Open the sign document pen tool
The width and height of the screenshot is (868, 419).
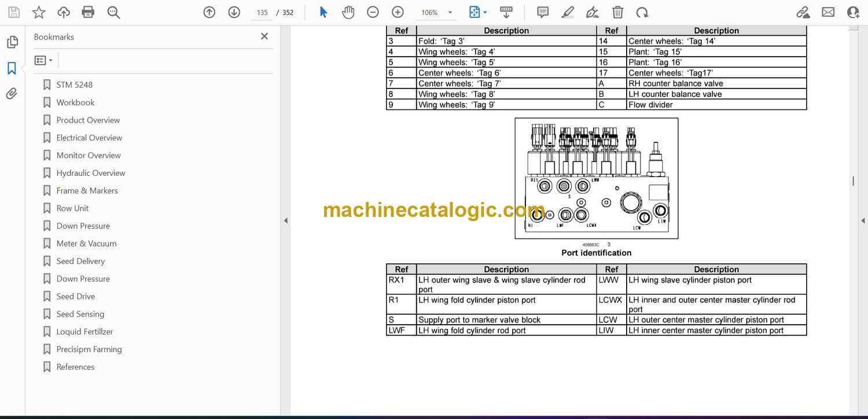click(592, 12)
